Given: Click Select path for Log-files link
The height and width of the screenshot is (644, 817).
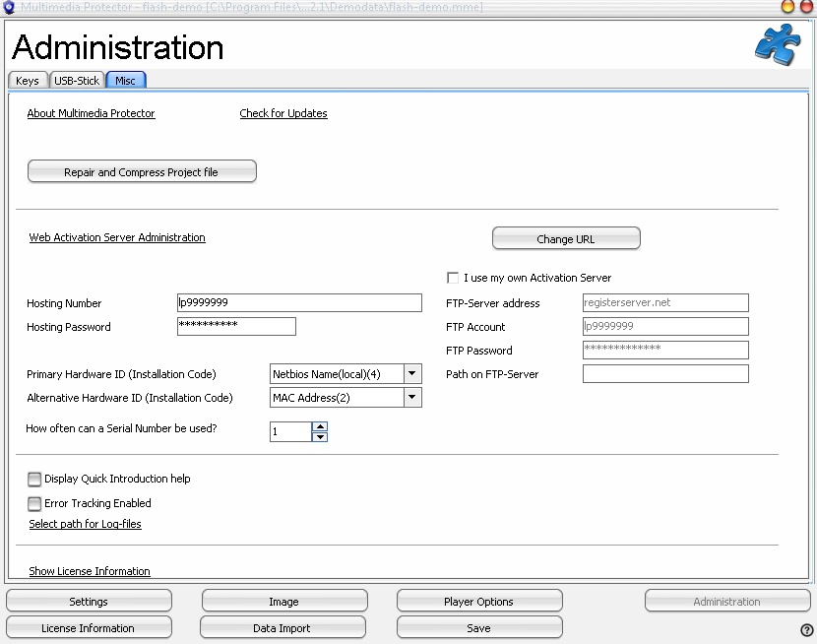Looking at the screenshot, I should pyautogui.click(x=85, y=525).
